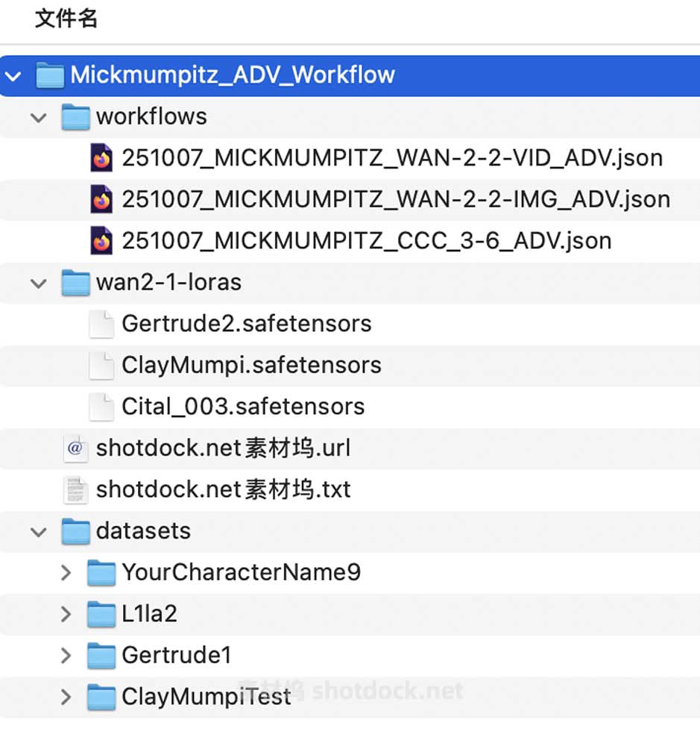Click the URL shortcut icon for shotdock.net
This screenshot has height=746, width=700.
75,448
